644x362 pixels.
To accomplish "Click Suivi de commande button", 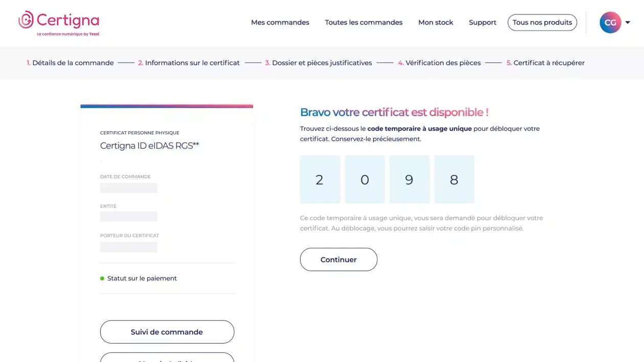I will (167, 332).
